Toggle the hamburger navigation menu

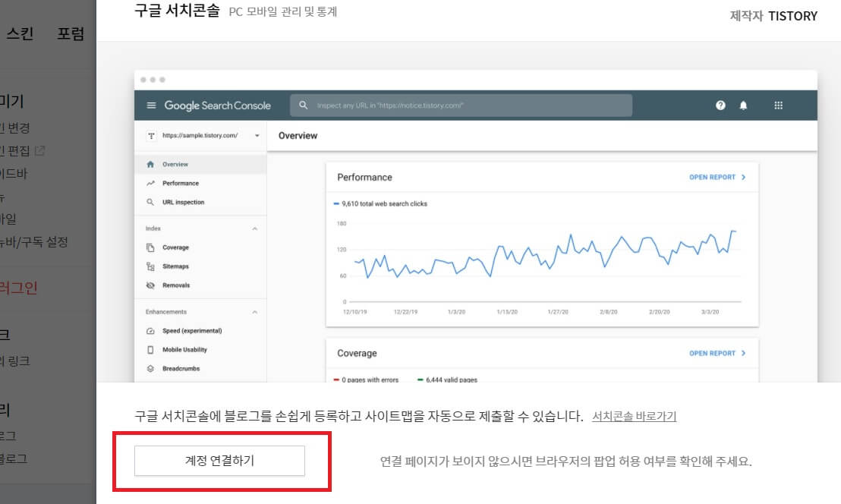coord(150,106)
